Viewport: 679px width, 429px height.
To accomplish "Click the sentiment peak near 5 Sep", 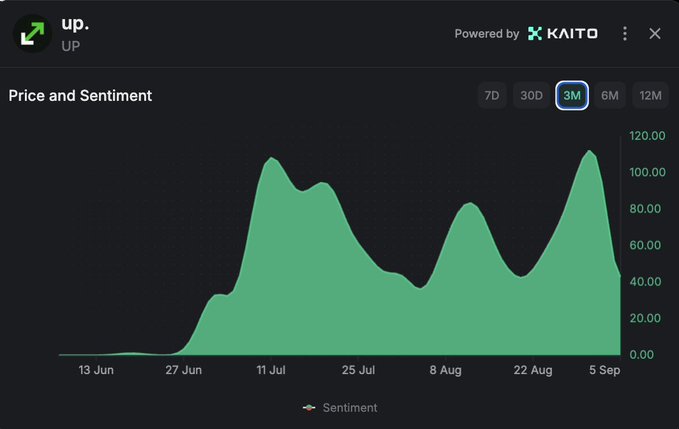I will pos(589,151).
